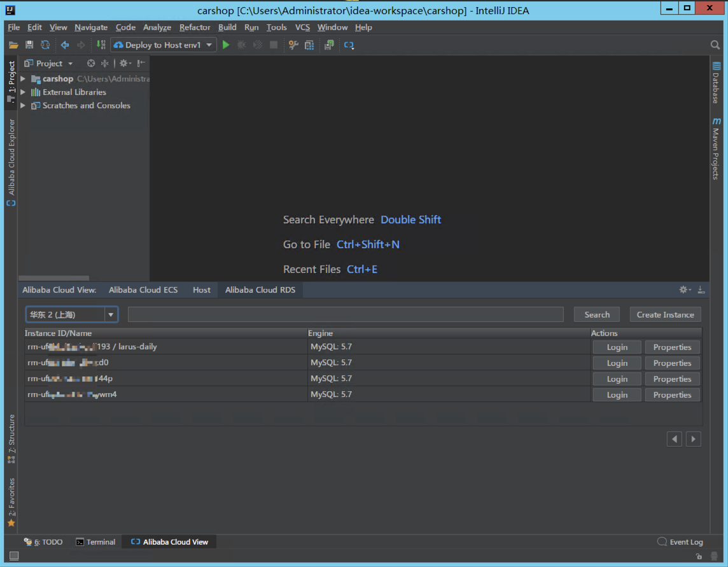Click the tool window quick access icon in status bar
The width and height of the screenshot is (728, 567).
pos(14,556)
